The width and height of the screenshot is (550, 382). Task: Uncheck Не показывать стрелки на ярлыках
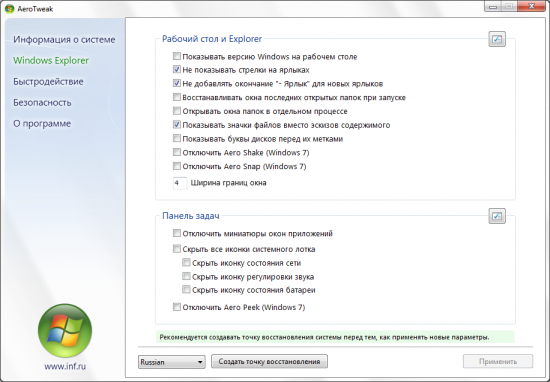point(177,70)
